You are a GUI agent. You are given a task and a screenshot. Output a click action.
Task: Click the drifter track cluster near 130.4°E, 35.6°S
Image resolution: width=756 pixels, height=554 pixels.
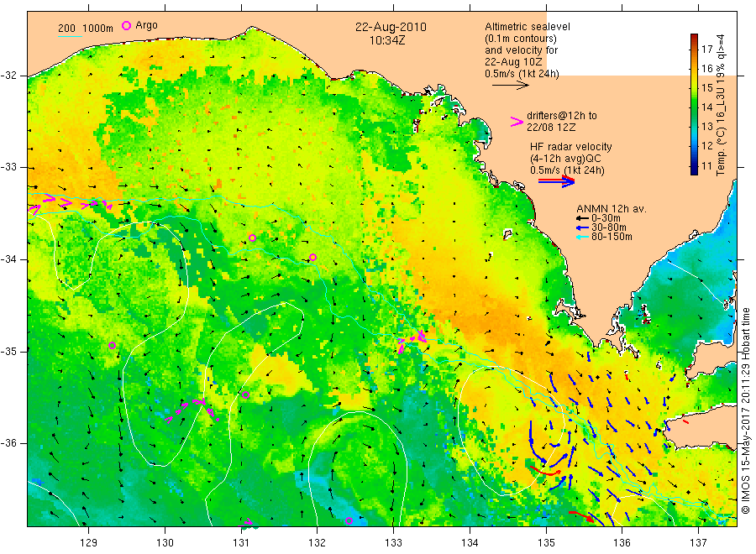[192, 410]
